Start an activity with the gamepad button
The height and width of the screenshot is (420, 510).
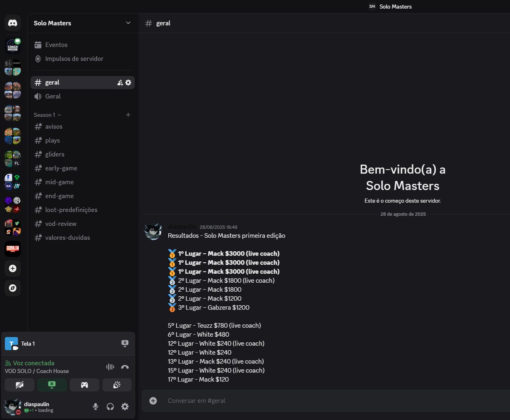(85, 385)
